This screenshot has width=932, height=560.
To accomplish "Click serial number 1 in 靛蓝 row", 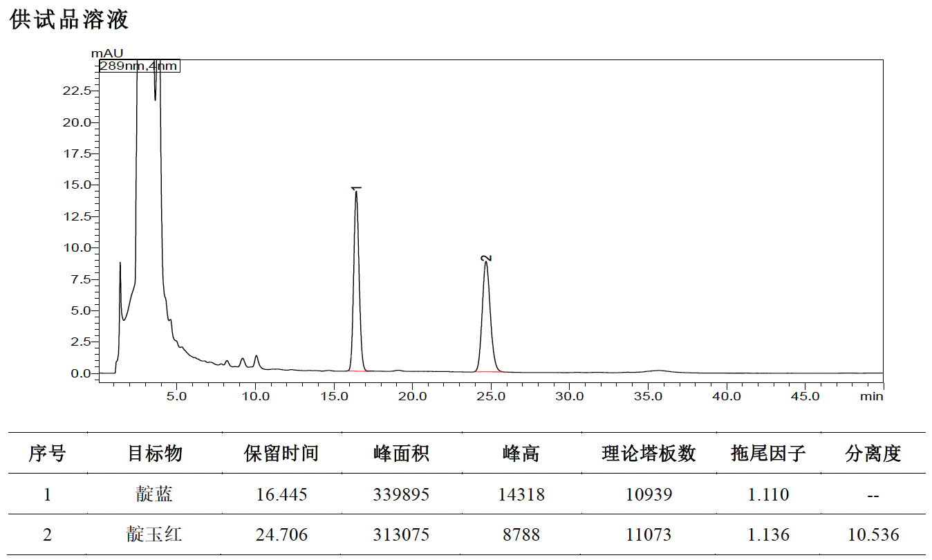I will 47,495.
